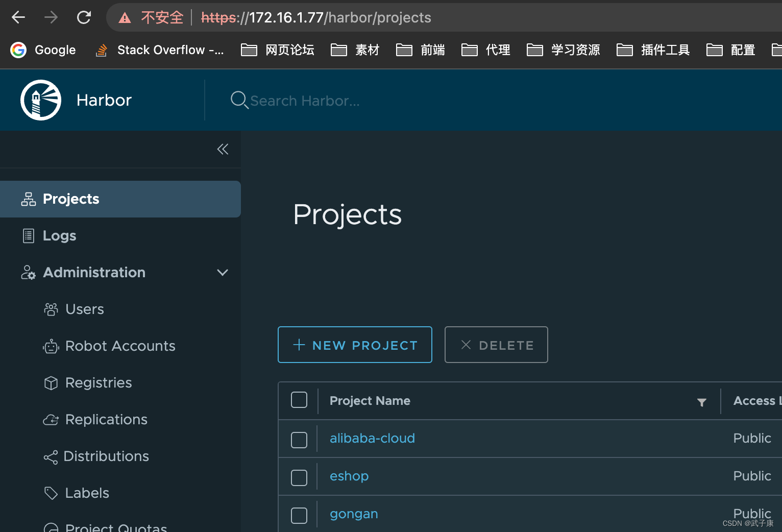
Task: Click the Distributions share icon
Action: click(x=51, y=457)
